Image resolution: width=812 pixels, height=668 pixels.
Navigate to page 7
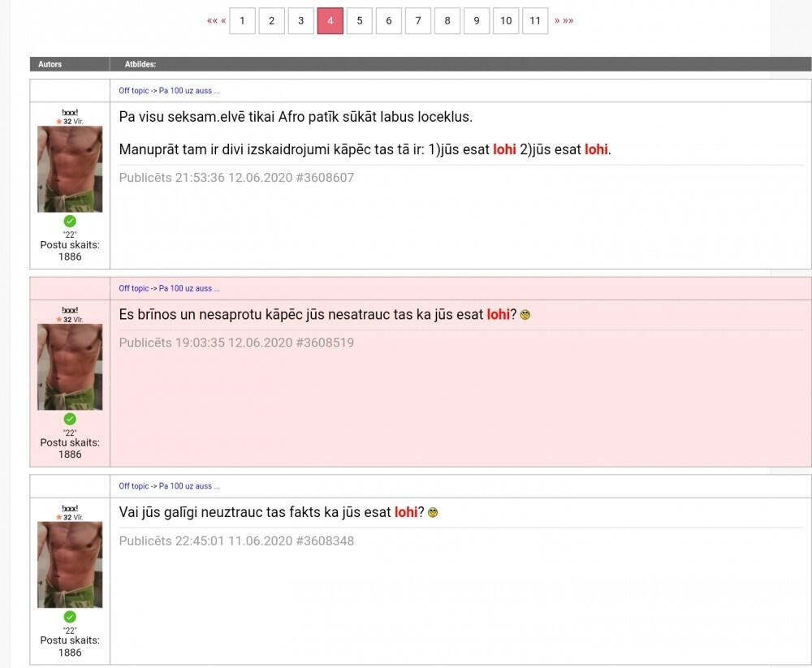418,21
